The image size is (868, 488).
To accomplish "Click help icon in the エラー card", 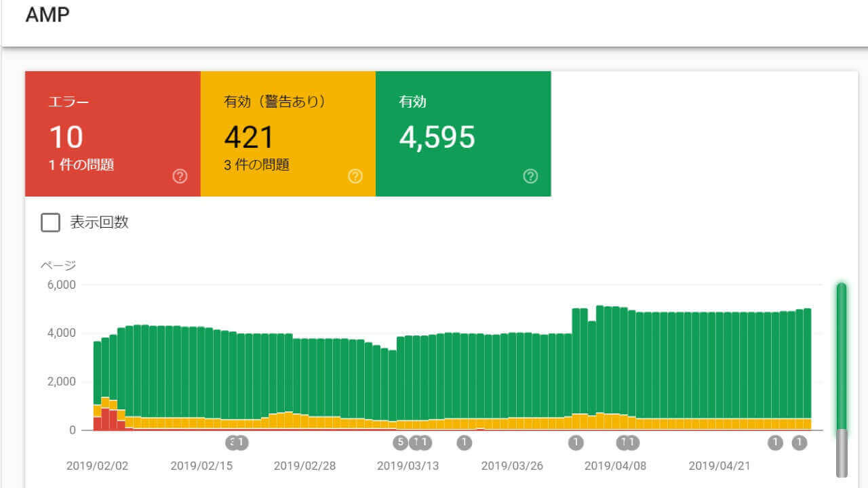I will coord(180,176).
